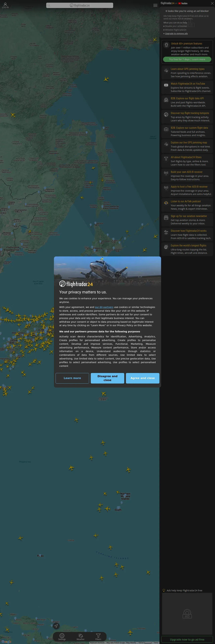Click the Guam map label
This screenshot has width=215, height=644.
pyautogui.click(x=118, y=510)
